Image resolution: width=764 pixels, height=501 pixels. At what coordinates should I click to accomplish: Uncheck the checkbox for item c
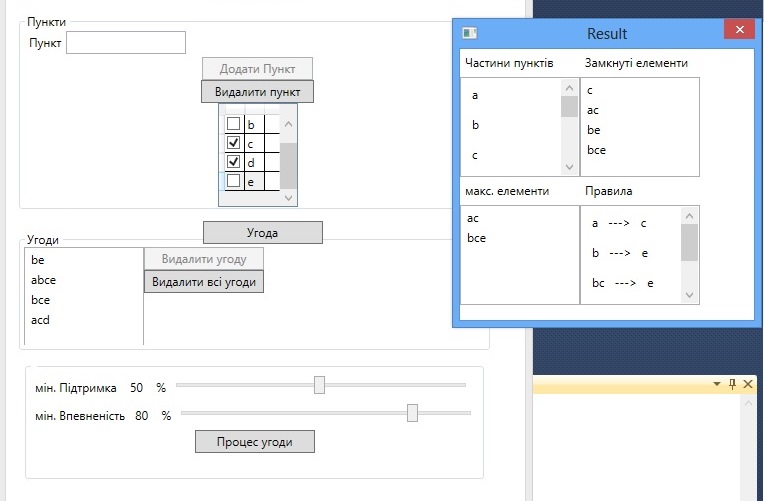coord(233,142)
